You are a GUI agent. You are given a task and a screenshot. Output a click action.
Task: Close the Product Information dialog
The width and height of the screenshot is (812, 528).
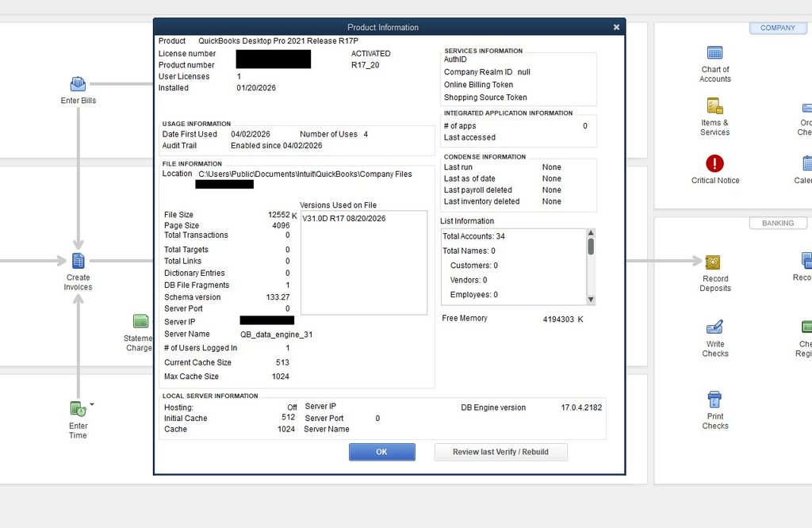pos(616,28)
